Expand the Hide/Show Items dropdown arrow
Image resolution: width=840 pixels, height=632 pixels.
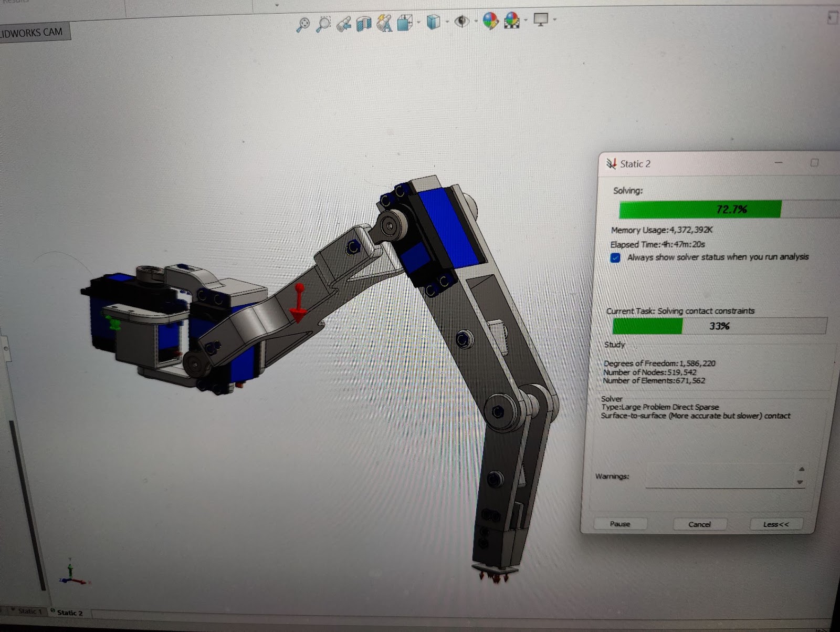point(475,22)
